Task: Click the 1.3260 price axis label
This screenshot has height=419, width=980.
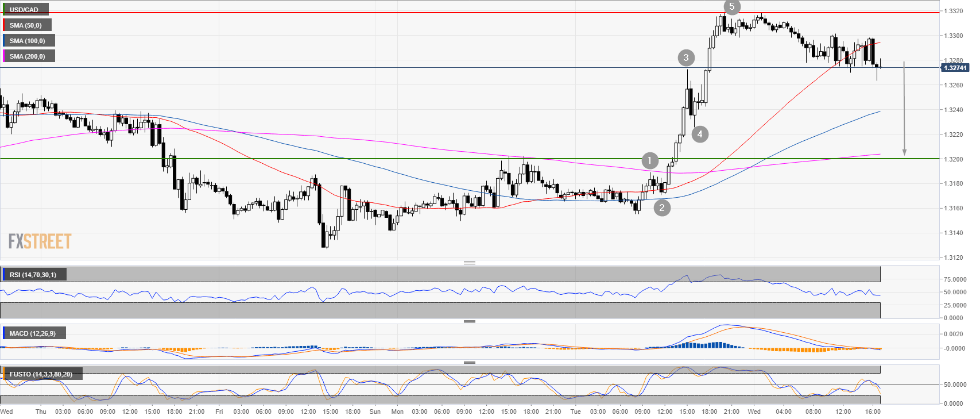Action: pyautogui.click(x=955, y=85)
